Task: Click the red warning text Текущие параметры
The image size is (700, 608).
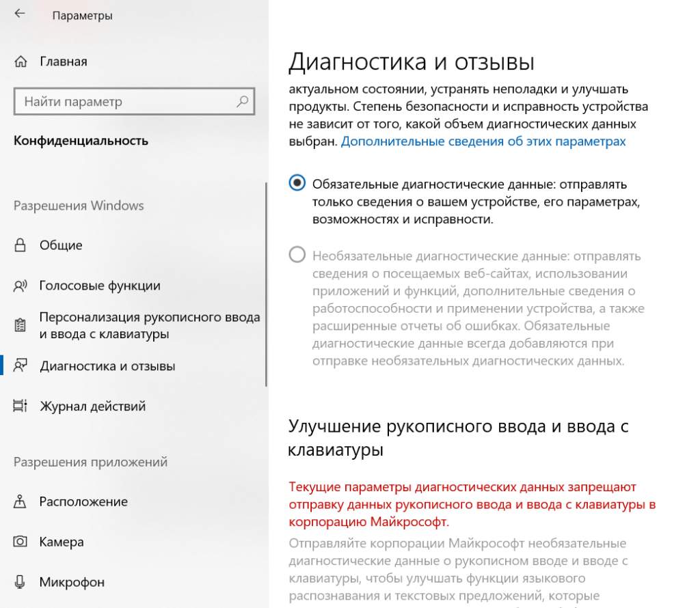Action: coord(472,504)
